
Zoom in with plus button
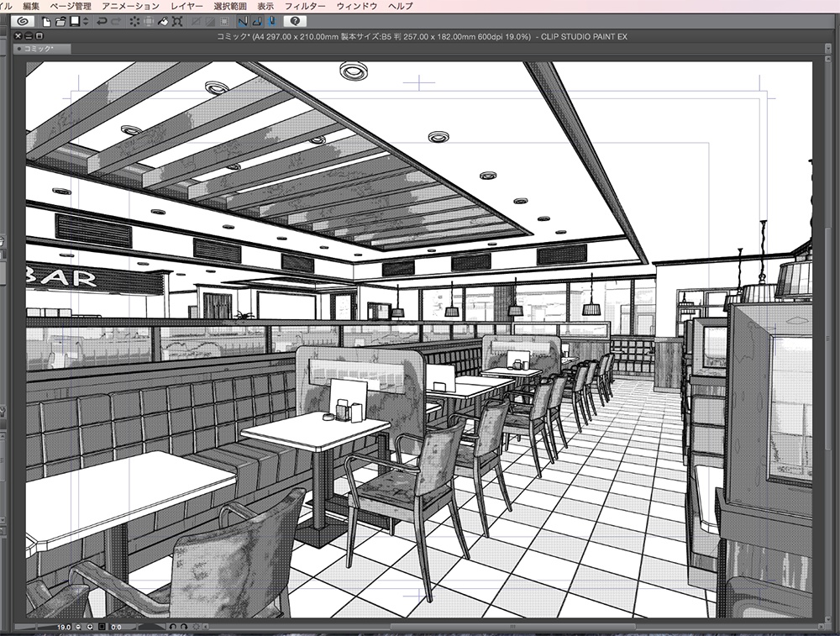(x=90, y=627)
